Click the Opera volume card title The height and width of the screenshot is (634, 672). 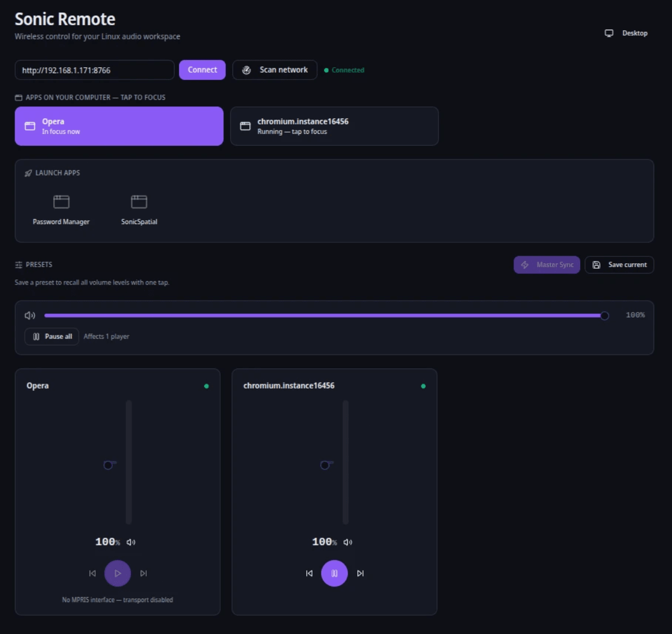coord(38,386)
